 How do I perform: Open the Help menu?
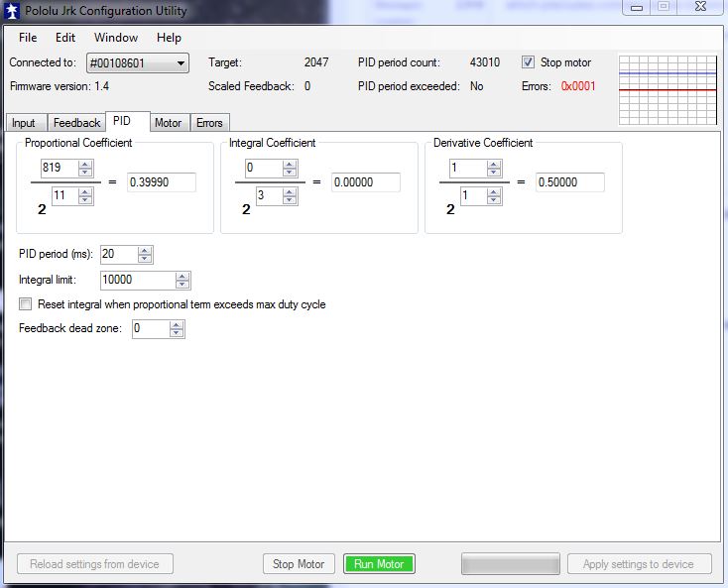click(169, 38)
